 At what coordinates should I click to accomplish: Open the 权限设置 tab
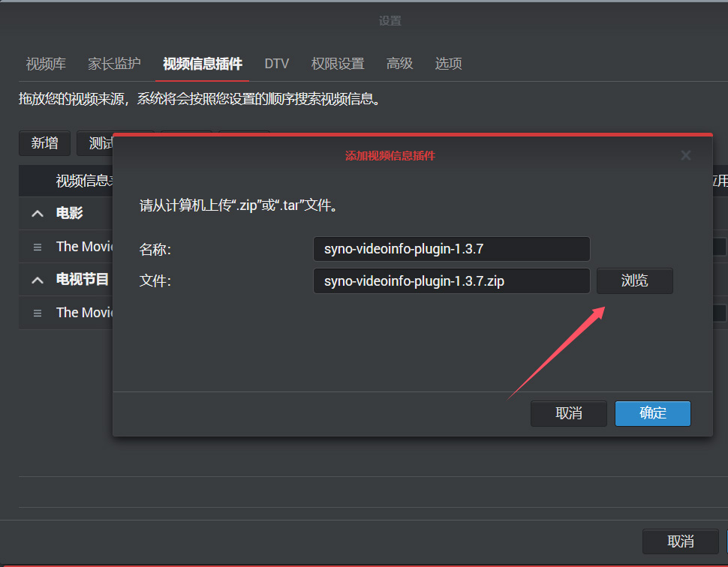click(338, 64)
